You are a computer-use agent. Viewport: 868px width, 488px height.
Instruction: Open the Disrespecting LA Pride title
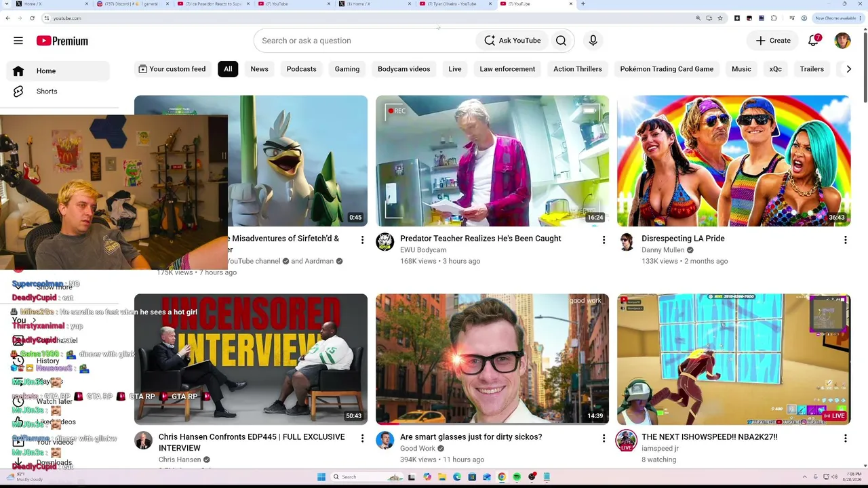tap(683, 239)
